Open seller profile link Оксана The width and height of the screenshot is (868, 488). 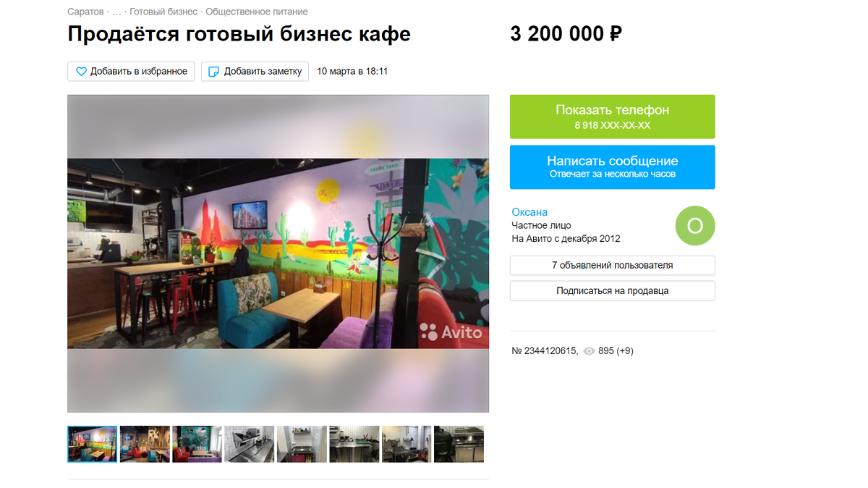(x=529, y=212)
